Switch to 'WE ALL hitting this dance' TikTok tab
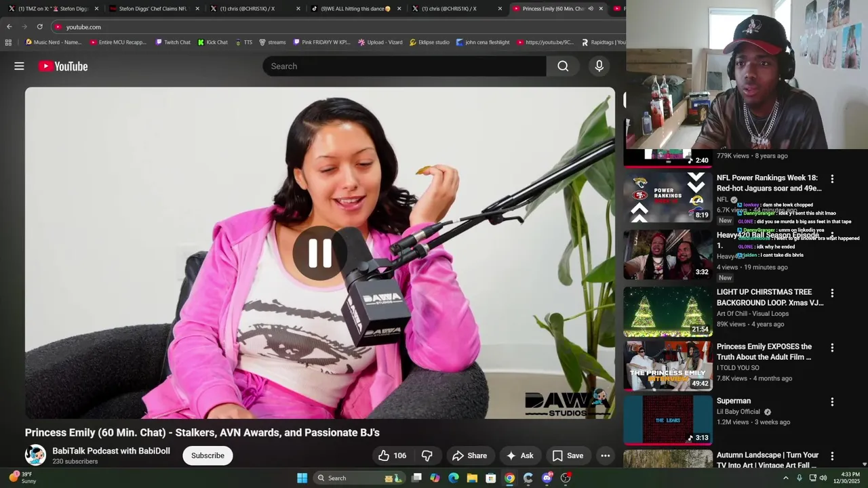 pyautogui.click(x=355, y=9)
